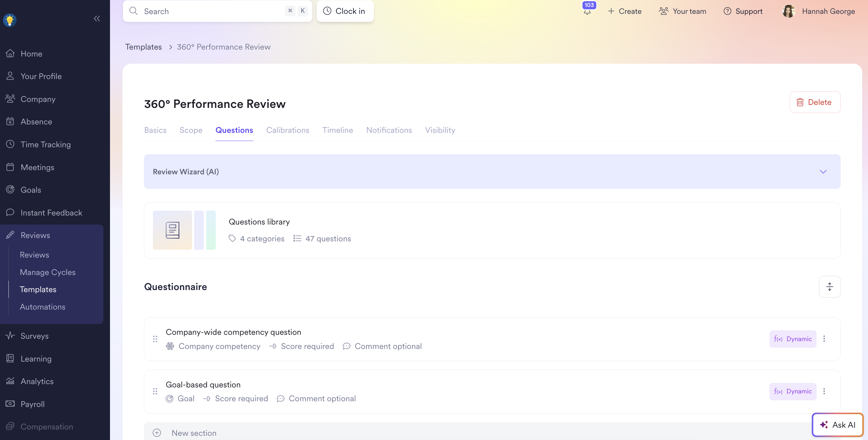This screenshot has width=868, height=440.
Task: Open the Ask AI assistant
Action: [x=837, y=424]
